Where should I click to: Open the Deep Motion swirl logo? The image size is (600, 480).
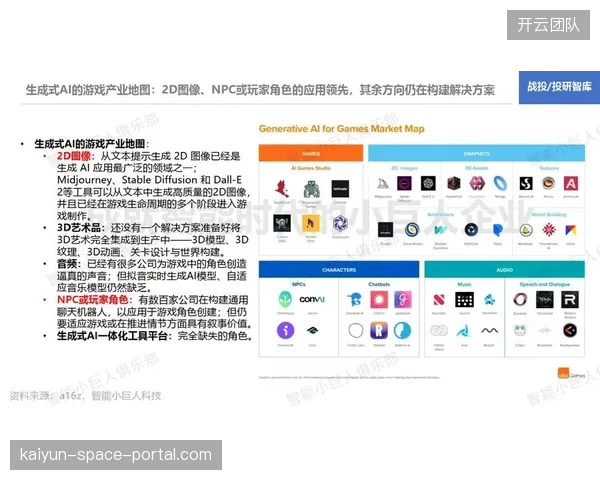point(412,230)
